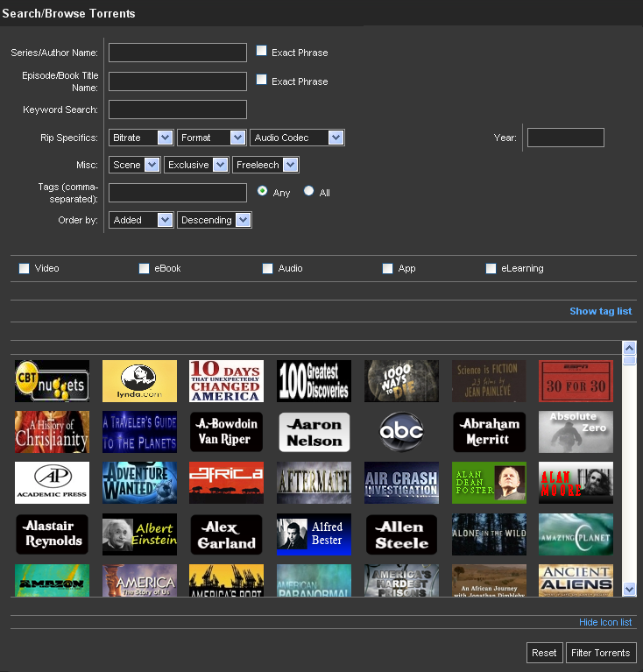Image resolution: width=643 pixels, height=672 pixels.
Task: Click the Aftermath series icon
Action: pos(314,483)
